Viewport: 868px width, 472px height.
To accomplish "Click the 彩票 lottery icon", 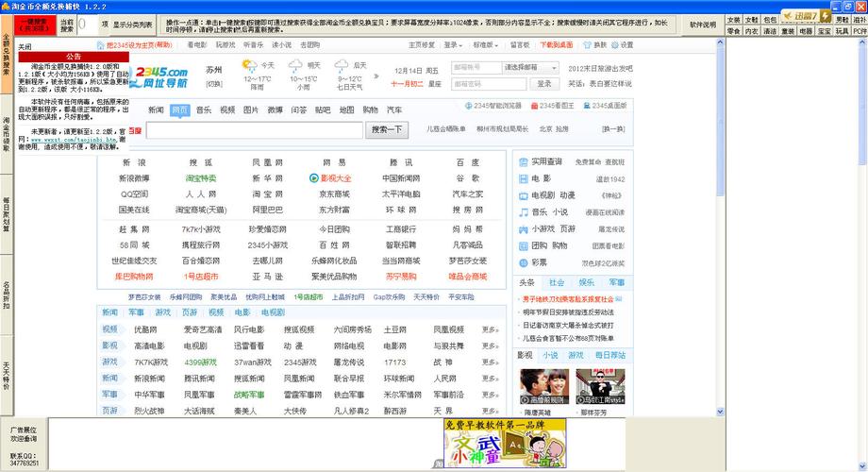I will [x=523, y=262].
